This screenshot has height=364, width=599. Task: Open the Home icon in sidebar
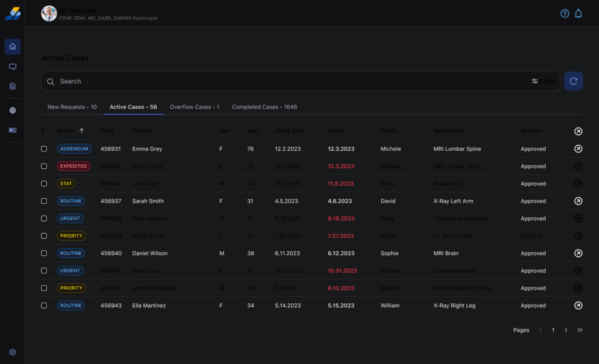click(x=12, y=47)
